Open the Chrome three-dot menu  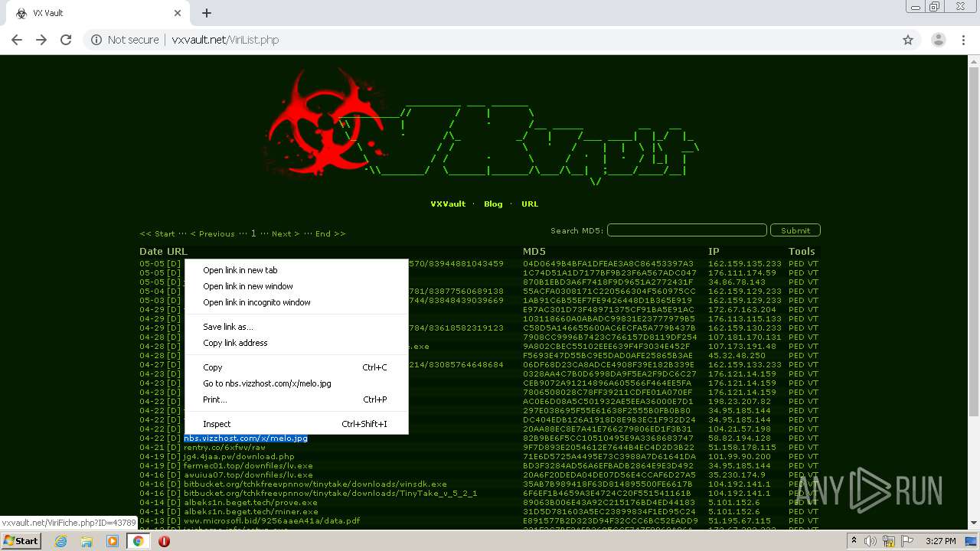click(964, 40)
